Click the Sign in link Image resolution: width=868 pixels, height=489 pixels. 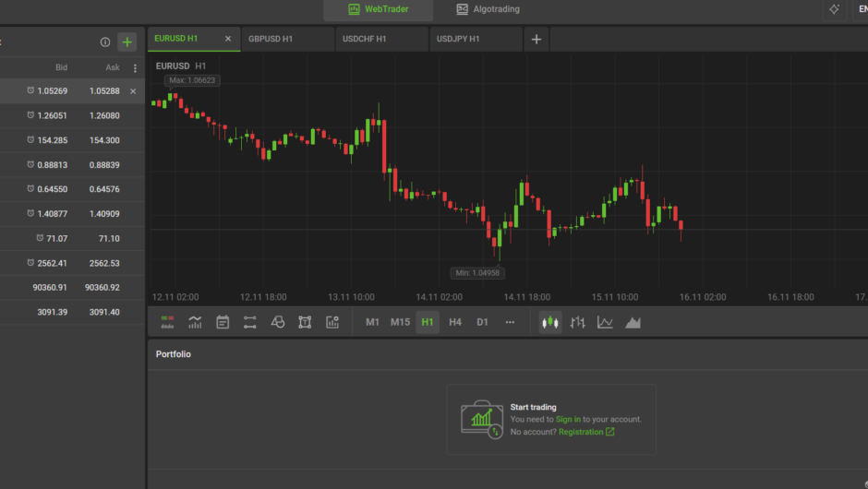(x=568, y=420)
